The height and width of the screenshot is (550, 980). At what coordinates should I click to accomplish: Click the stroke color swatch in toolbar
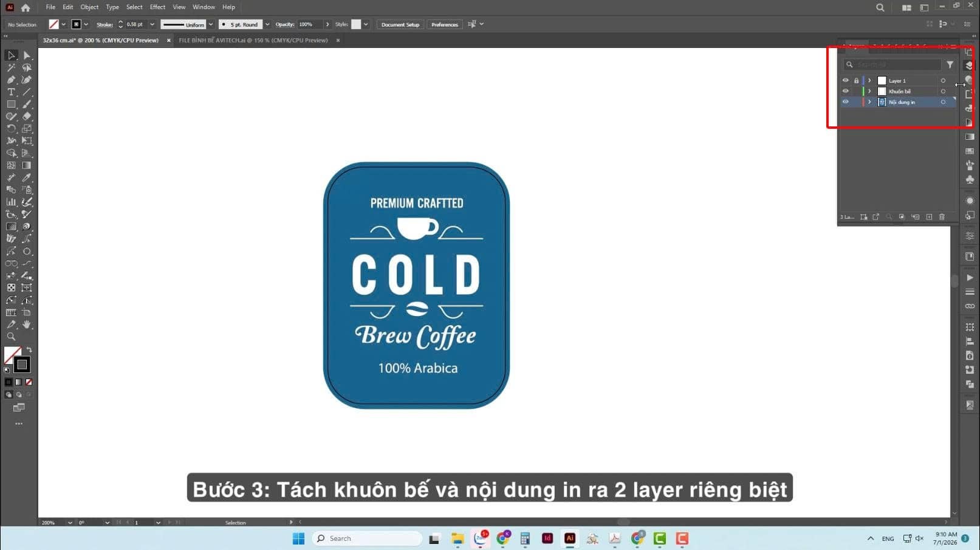(x=22, y=365)
